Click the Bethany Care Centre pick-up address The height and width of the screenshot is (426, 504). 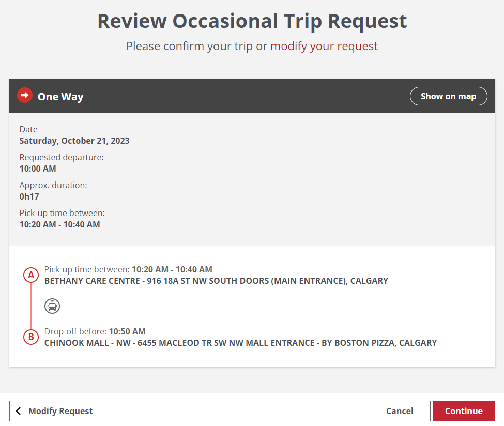[216, 281]
